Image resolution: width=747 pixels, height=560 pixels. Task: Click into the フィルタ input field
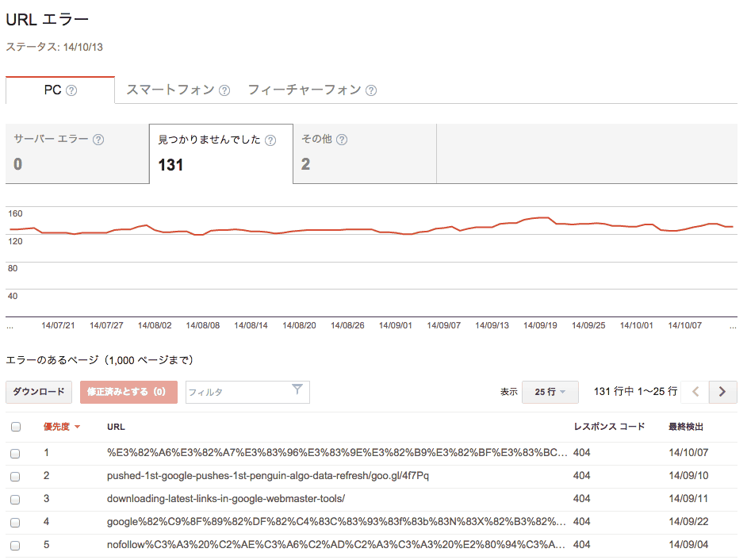click(x=236, y=392)
